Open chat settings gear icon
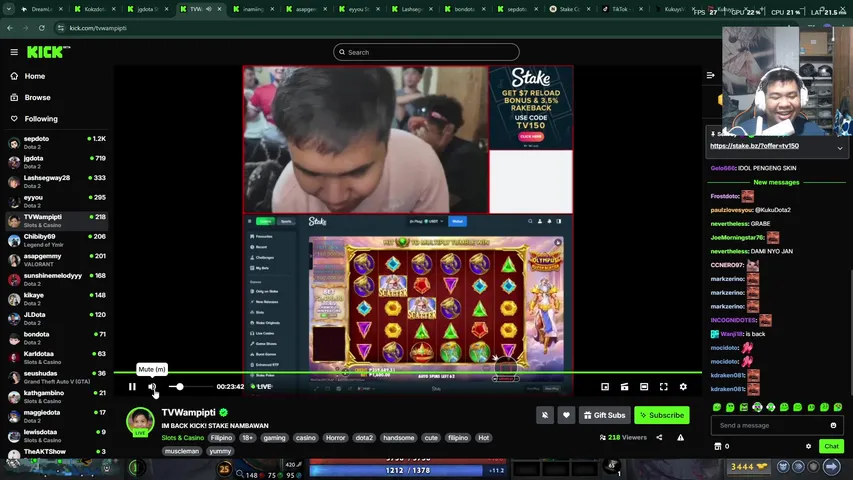The height and width of the screenshot is (480, 853). point(808,446)
